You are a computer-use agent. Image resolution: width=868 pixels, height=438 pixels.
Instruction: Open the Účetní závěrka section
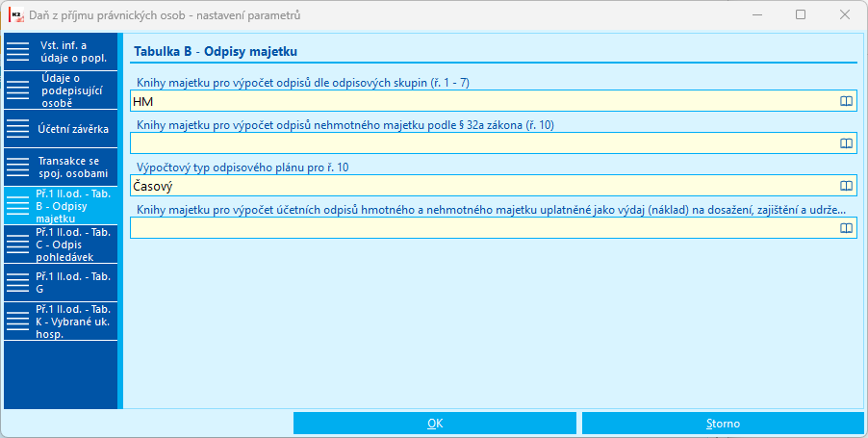click(x=61, y=128)
